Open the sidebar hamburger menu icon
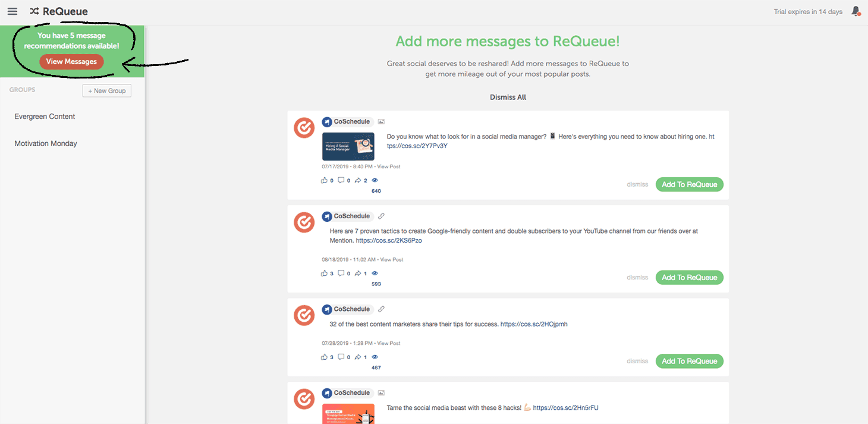 click(x=12, y=11)
